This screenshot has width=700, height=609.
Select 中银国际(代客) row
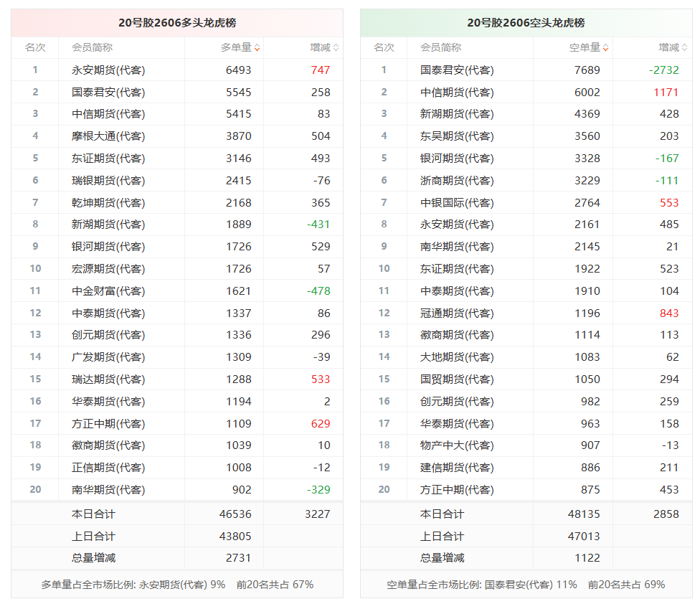[x=526, y=203]
